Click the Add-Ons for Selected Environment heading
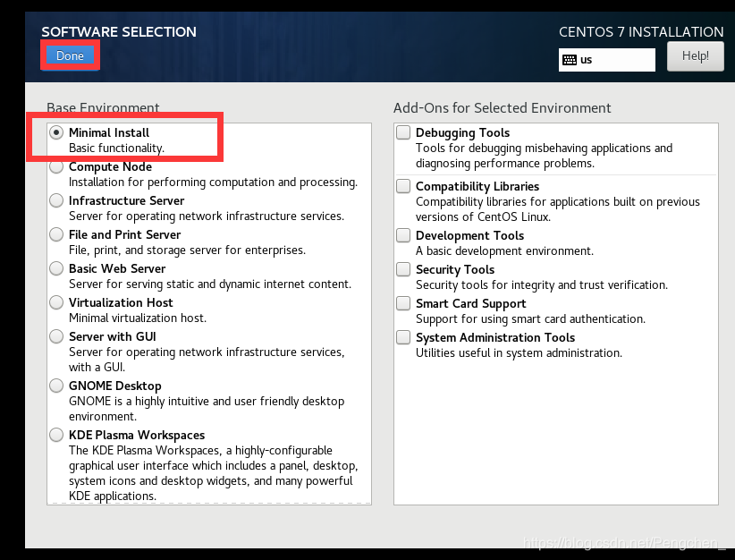 tap(502, 108)
